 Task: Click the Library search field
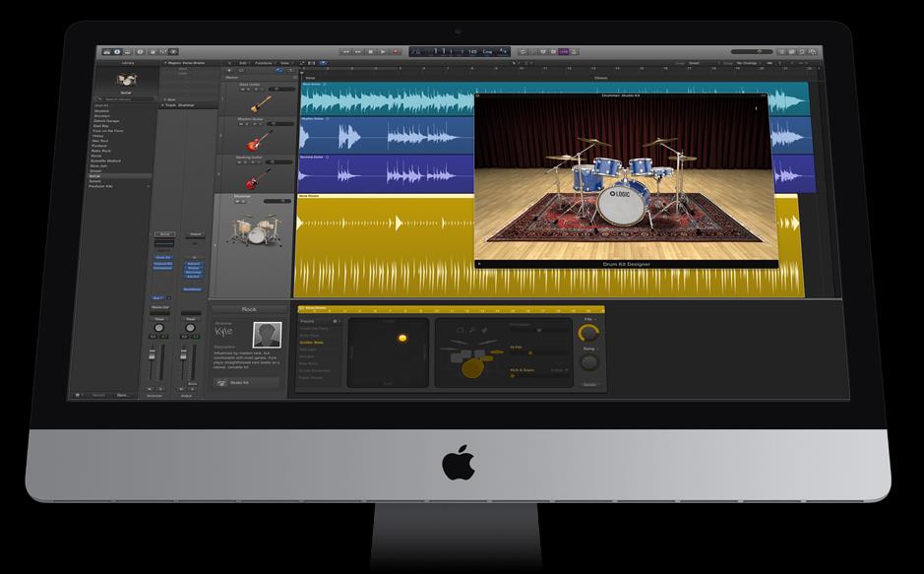tap(125, 99)
